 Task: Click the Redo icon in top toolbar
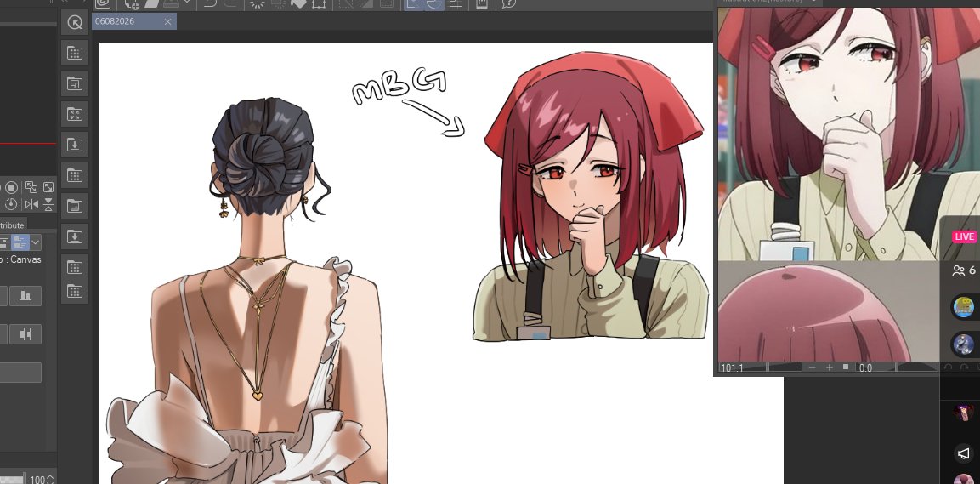(230, 3)
